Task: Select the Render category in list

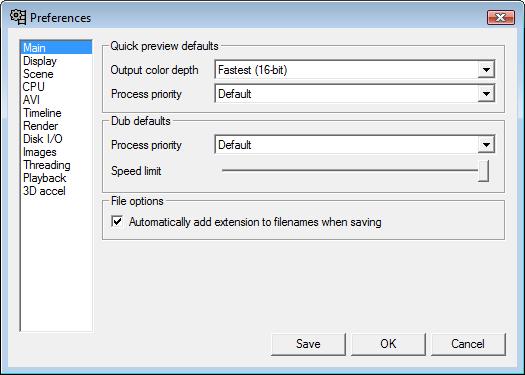Action: click(x=41, y=126)
